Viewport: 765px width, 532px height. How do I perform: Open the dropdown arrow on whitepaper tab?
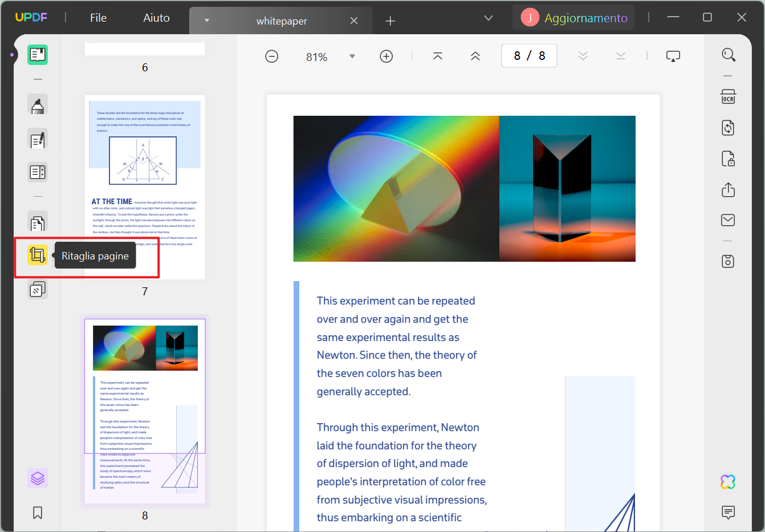(x=207, y=21)
